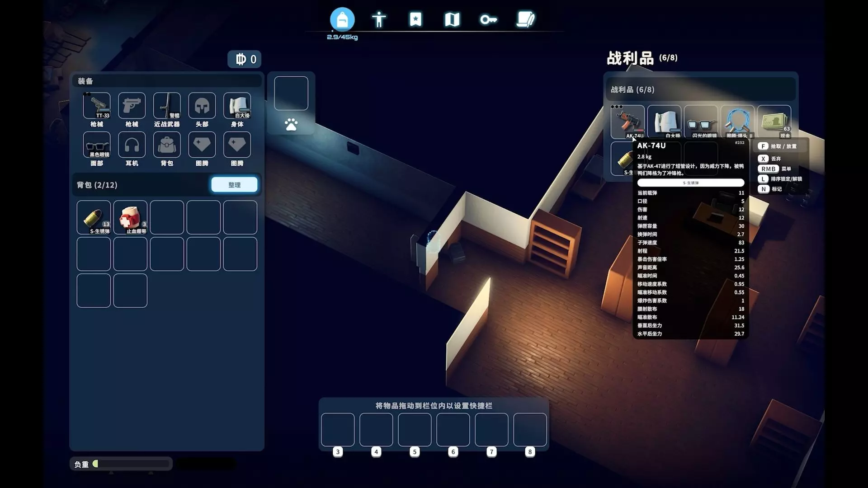
Task: Select the TT-33 pistol equipment slot
Action: [97, 106]
